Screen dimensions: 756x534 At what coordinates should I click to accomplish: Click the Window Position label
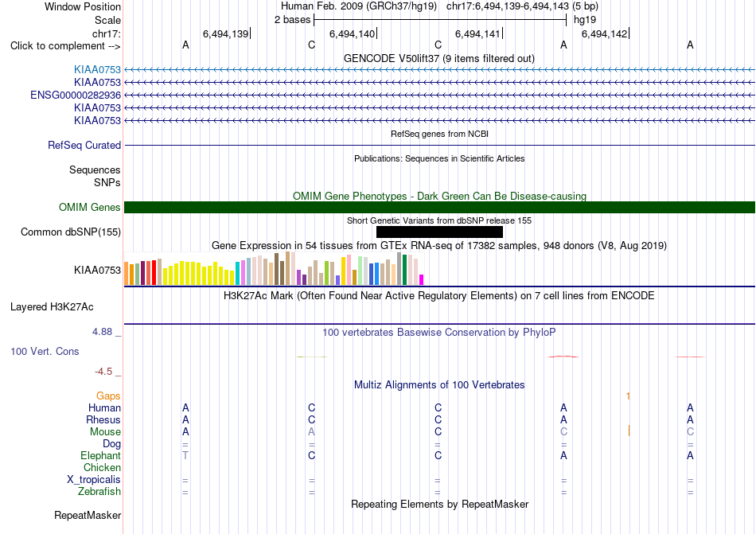(x=83, y=6)
